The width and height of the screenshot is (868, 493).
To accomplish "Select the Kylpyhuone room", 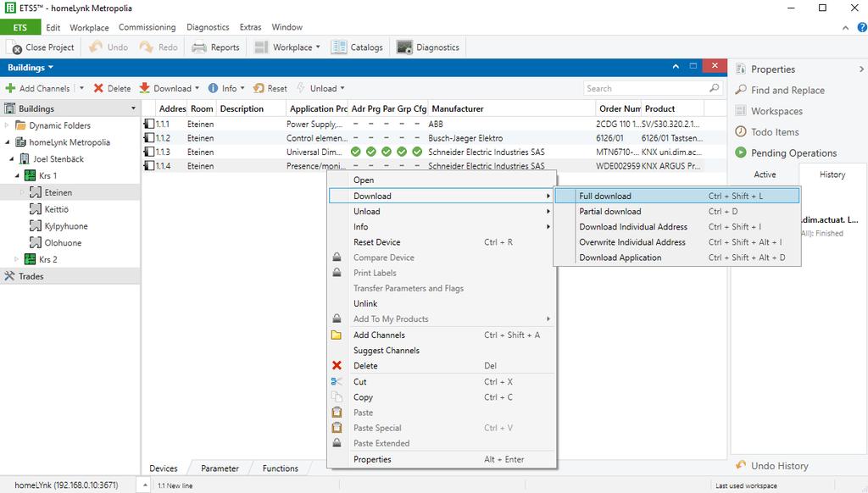I will (x=66, y=226).
